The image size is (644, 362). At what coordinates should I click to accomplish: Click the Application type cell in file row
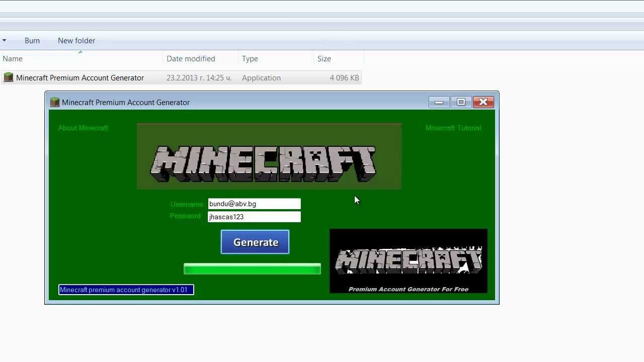tap(261, 78)
